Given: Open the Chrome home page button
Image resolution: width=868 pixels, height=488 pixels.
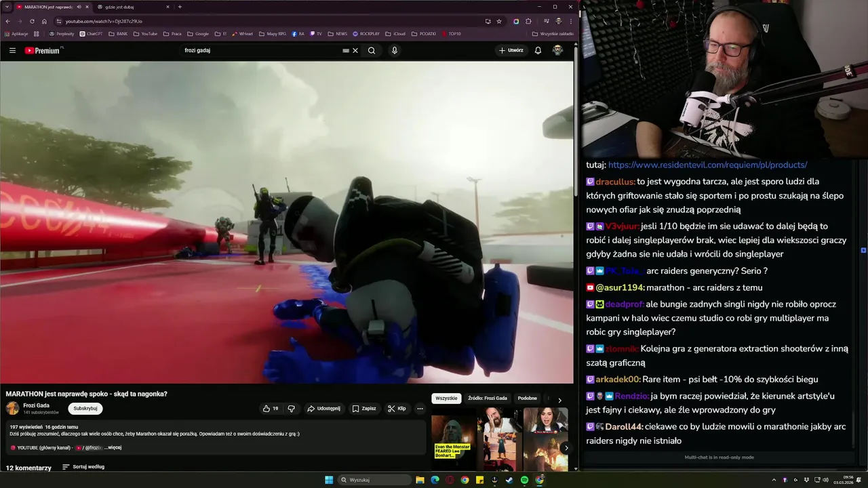Looking at the screenshot, I should [44, 21].
